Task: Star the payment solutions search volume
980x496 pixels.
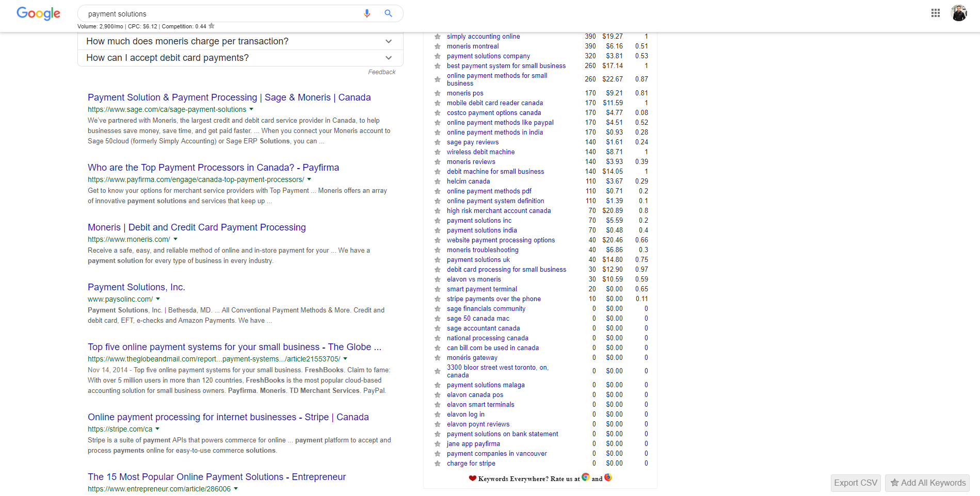Action: click(x=212, y=26)
